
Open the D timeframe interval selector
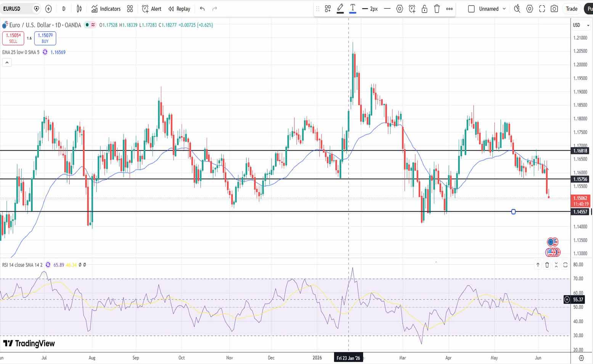[64, 8]
